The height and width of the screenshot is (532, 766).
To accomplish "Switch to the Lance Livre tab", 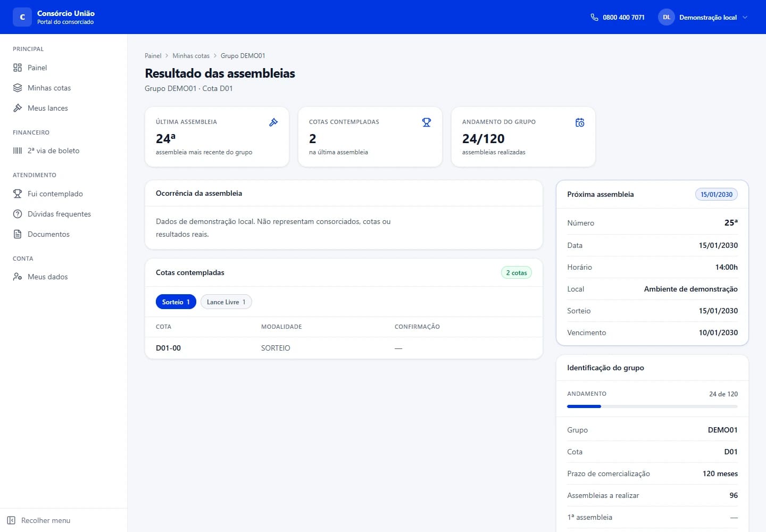I will 226,302.
